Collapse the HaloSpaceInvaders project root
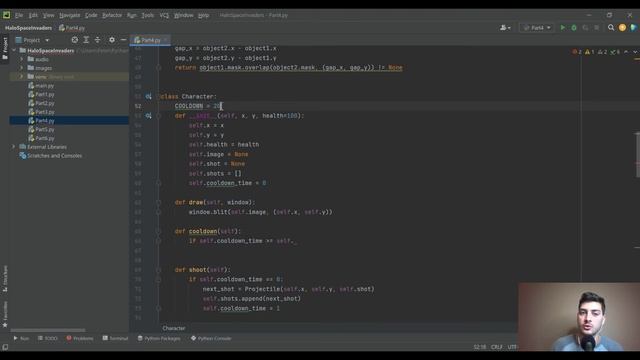 (14, 51)
